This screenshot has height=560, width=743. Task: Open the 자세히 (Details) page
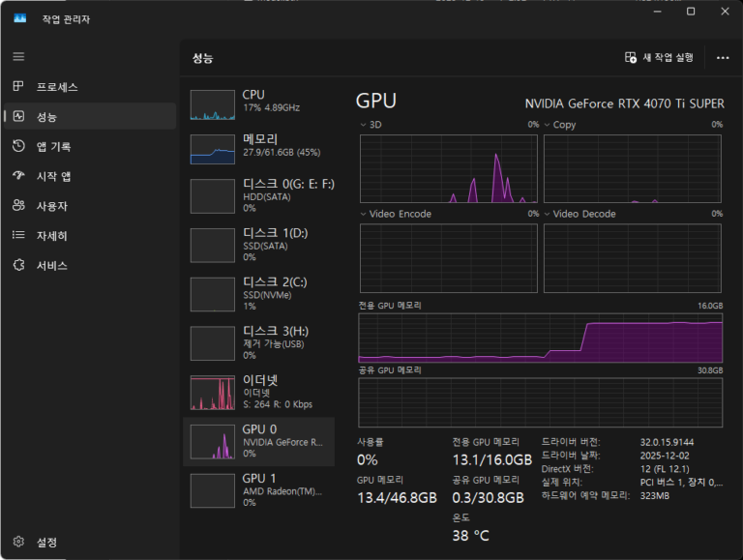coord(51,236)
